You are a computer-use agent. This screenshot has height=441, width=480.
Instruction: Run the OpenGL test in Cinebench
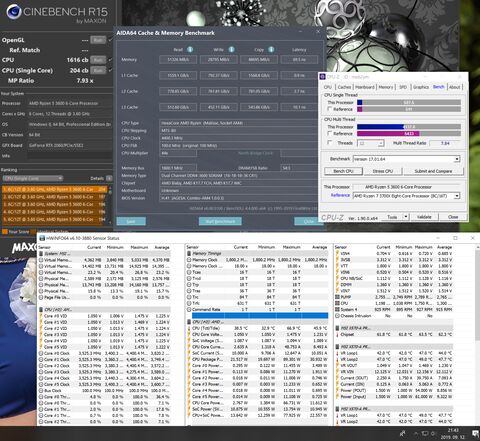pos(98,40)
